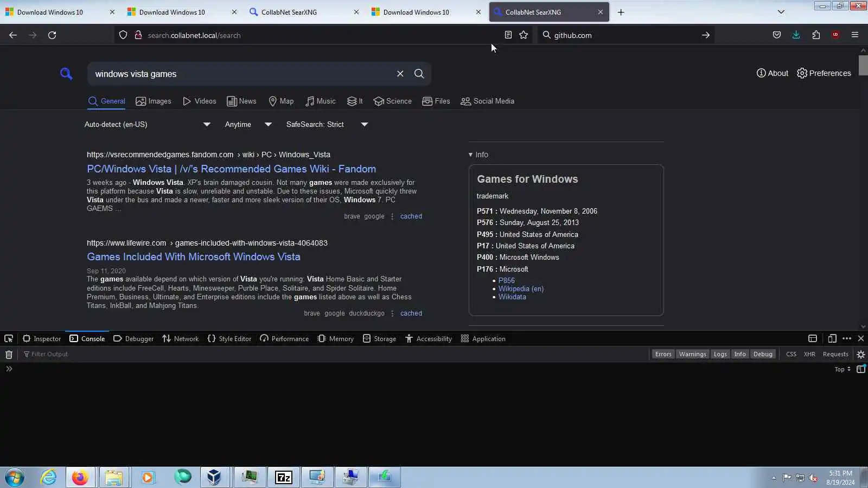Select the Top frame context dropdown
This screenshot has width=868, height=488.
click(x=843, y=369)
